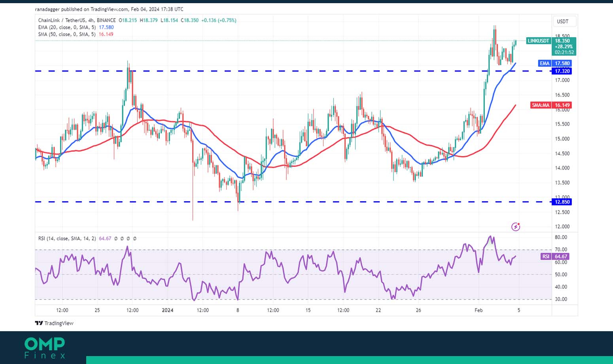This screenshot has height=364, width=613.
Task: Select the dashed 17.320 horizontal line
Action: click(x=293, y=71)
